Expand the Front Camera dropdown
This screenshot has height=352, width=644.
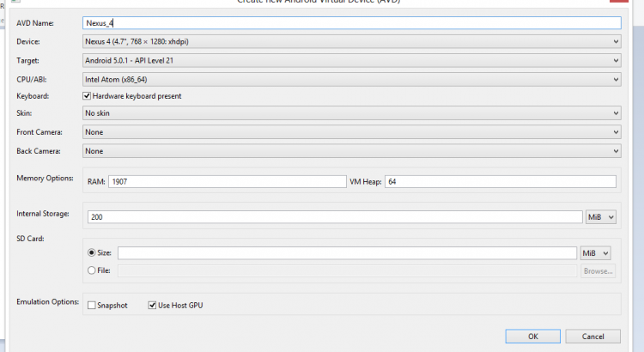pyautogui.click(x=351, y=132)
